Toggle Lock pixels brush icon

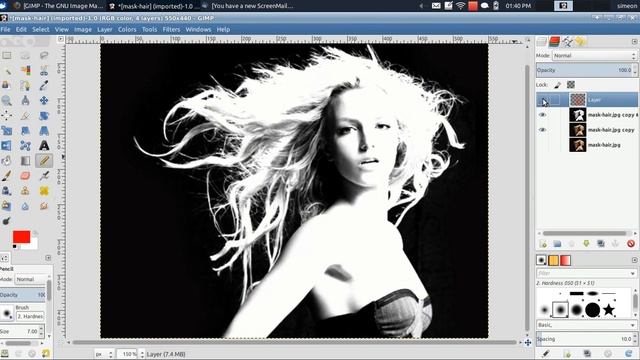[x=558, y=85]
